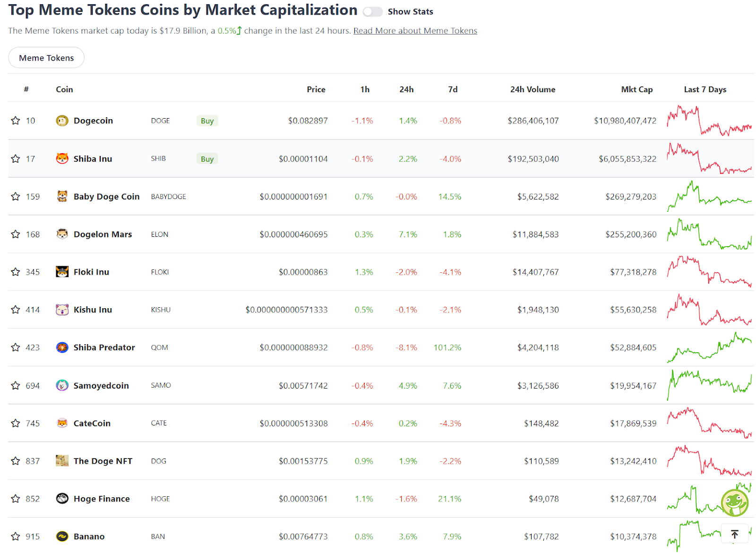Star the Shiba Predator row
This screenshot has height=554, width=756.
(16, 347)
